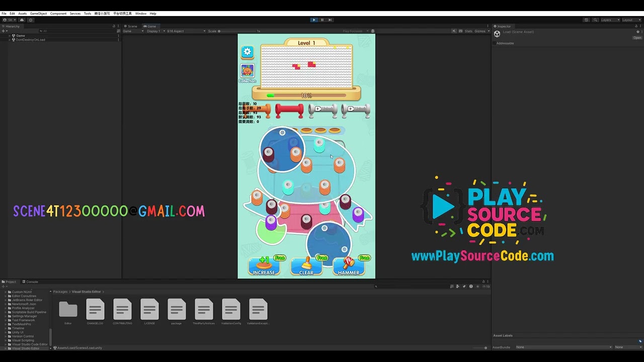Toggle the Gizmos button
The image size is (644, 362).
coord(480,31)
